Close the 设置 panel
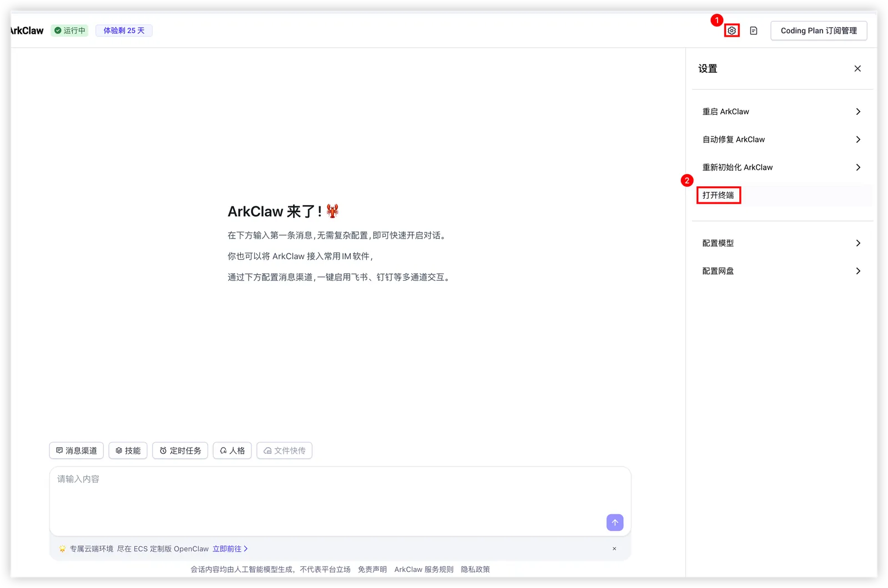The width and height of the screenshot is (888, 588). pyautogui.click(x=857, y=69)
